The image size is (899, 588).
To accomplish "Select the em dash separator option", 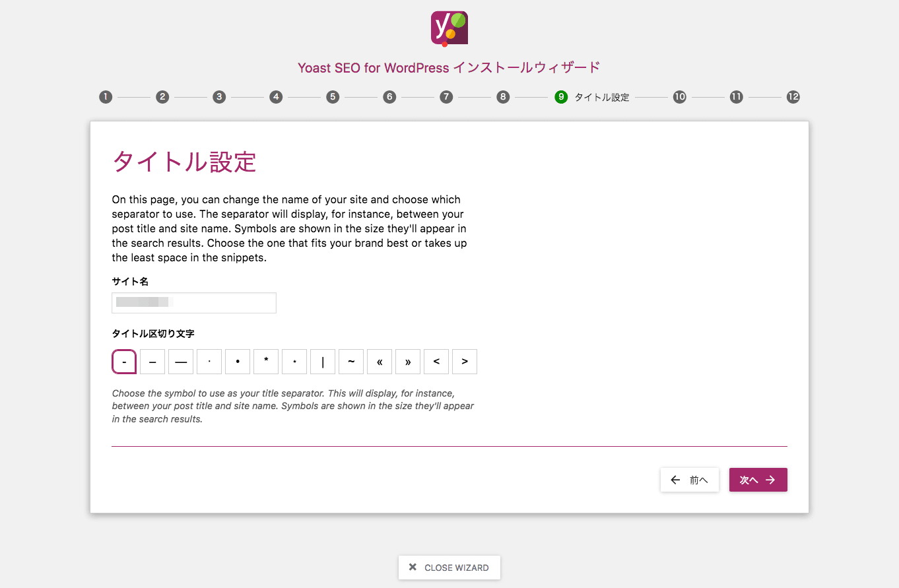I will pyautogui.click(x=181, y=362).
